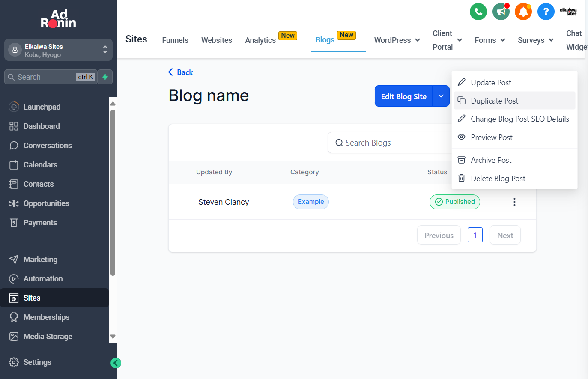This screenshot has height=379, width=588.
Task: Open the orange notifications bell
Action: coord(523,12)
